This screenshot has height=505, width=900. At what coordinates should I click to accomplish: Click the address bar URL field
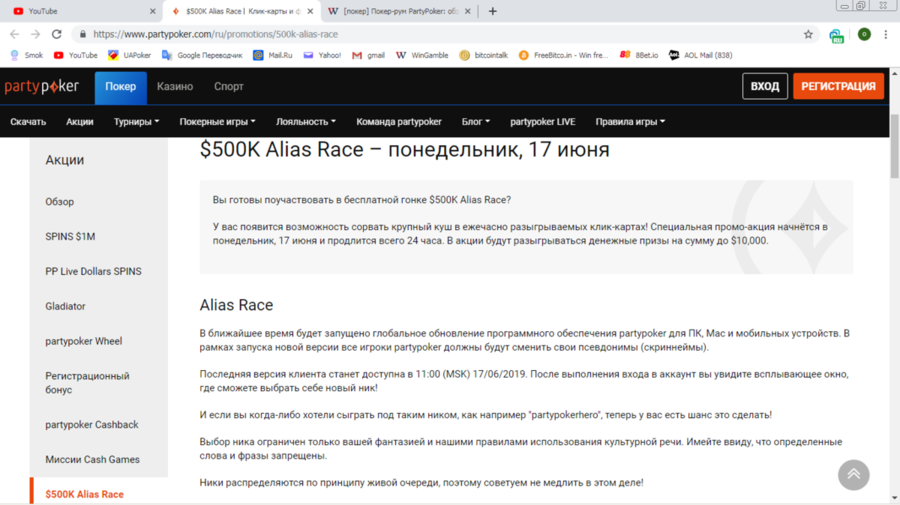point(400,34)
